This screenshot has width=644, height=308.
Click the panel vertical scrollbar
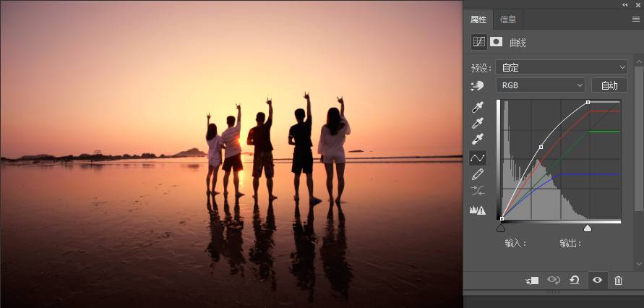click(638, 138)
